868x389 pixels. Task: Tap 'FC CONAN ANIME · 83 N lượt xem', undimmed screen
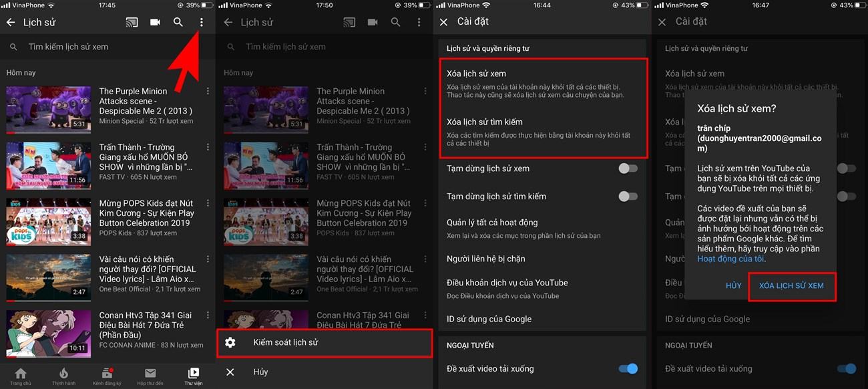[151, 346]
